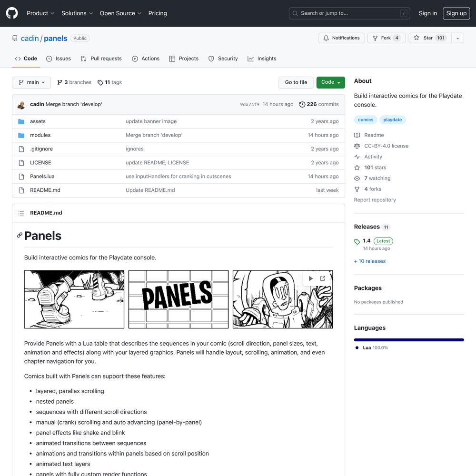
Task: Open the Activity link
Action: pyautogui.click(x=368, y=157)
